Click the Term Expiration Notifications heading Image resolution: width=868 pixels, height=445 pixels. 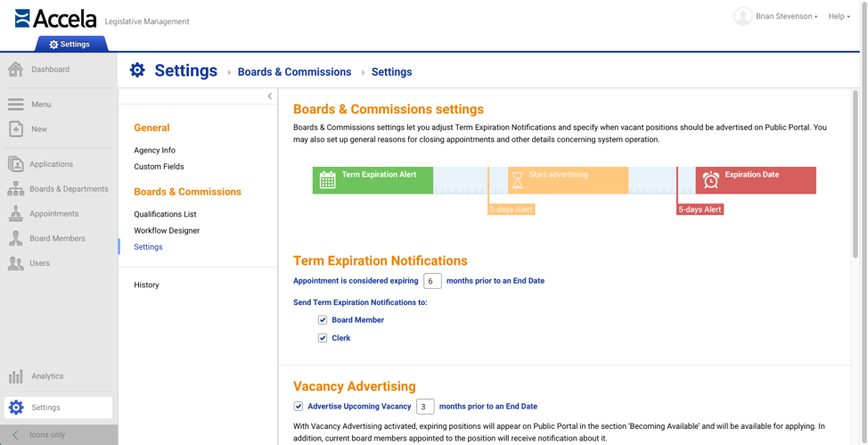[381, 260]
